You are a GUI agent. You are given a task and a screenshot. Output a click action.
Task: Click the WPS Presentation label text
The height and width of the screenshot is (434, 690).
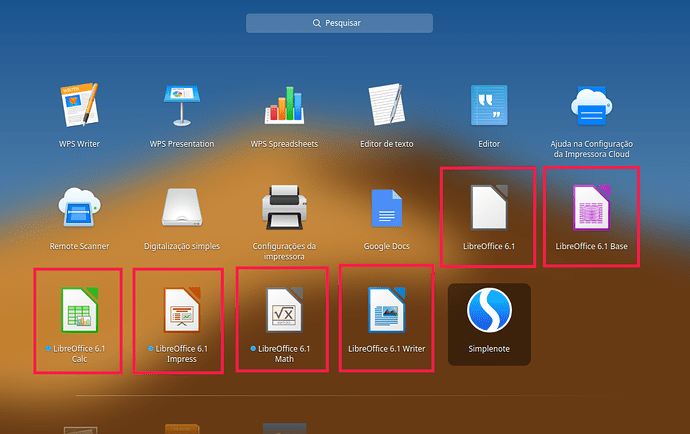(182, 144)
